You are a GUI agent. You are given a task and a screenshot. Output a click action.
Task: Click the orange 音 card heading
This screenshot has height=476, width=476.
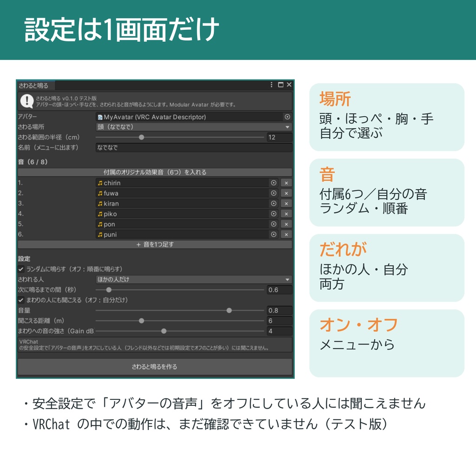(327, 175)
